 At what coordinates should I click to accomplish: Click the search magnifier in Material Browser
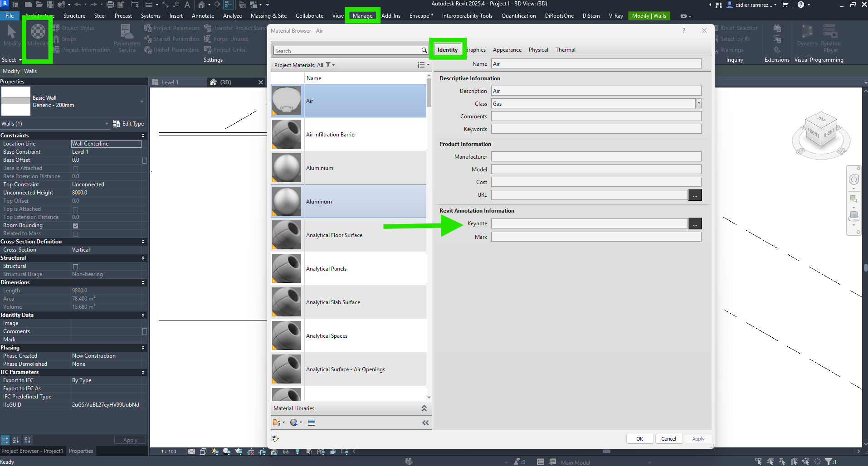(x=424, y=50)
